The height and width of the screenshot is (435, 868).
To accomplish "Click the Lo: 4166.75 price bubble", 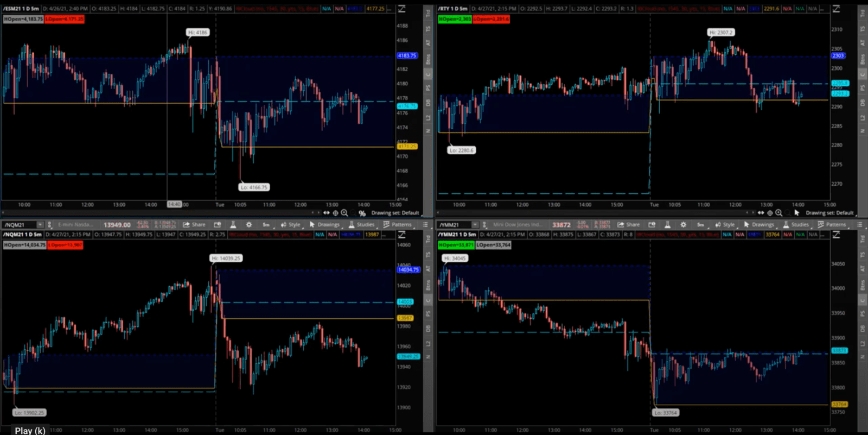I will (254, 187).
